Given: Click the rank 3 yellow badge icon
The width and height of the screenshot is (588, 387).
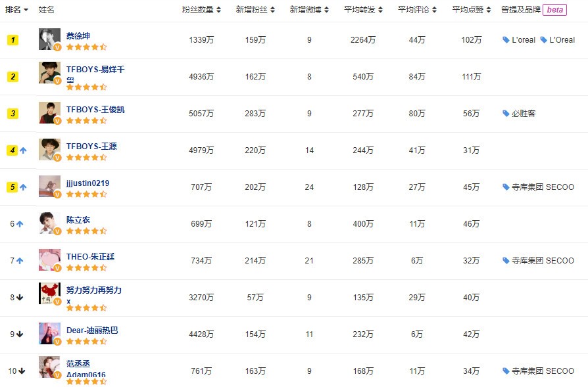Looking at the screenshot, I should point(12,114).
